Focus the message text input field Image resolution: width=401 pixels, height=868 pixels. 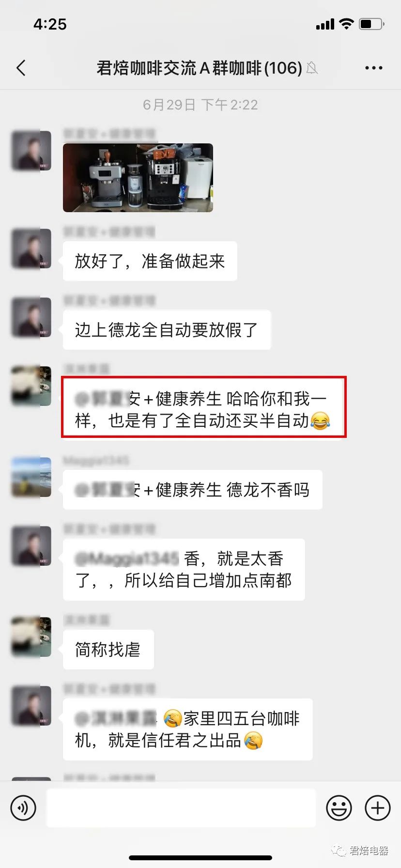(x=181, y=807)
